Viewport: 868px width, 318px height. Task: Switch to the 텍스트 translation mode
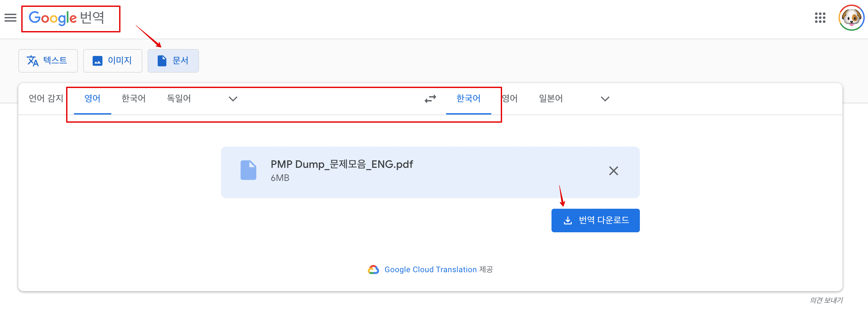48,61
